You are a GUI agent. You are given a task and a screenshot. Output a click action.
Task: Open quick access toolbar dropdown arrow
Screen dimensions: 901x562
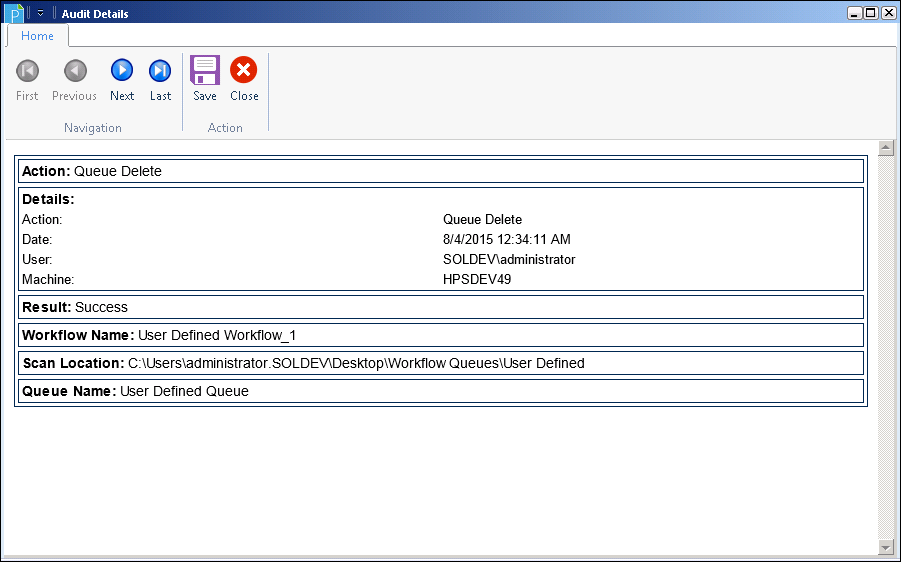[40, 13]
